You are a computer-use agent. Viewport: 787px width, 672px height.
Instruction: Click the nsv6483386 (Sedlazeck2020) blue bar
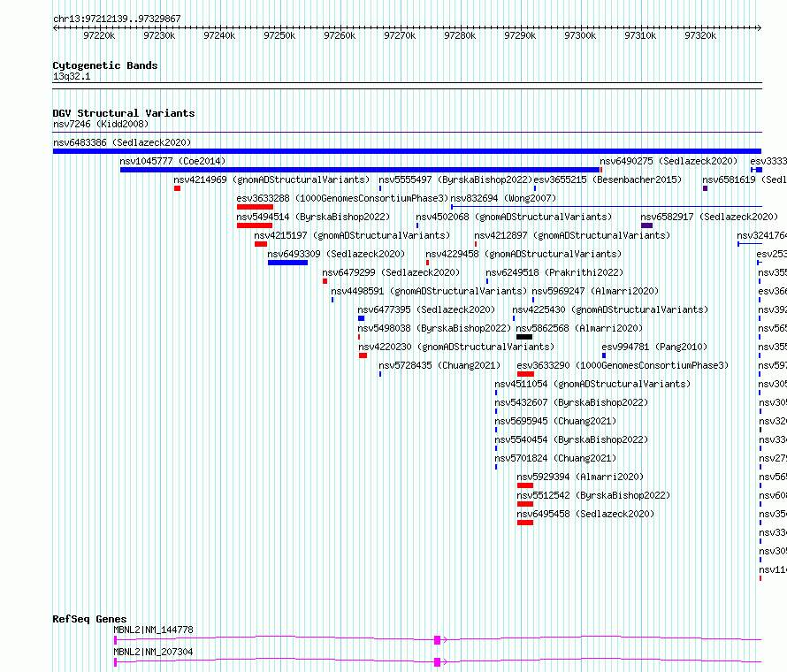pos(407,151)
